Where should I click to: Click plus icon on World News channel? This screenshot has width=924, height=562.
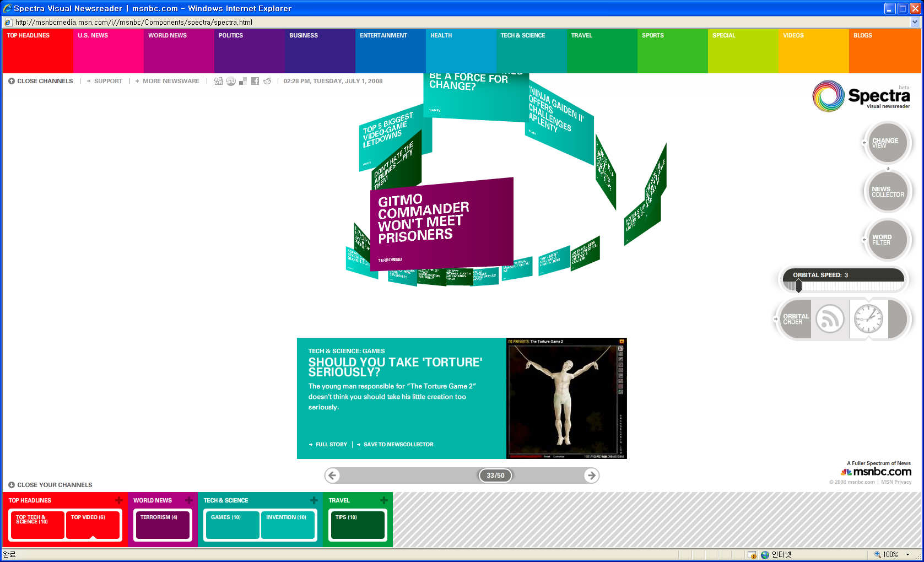pyautogui.click(x=189, y=500)
